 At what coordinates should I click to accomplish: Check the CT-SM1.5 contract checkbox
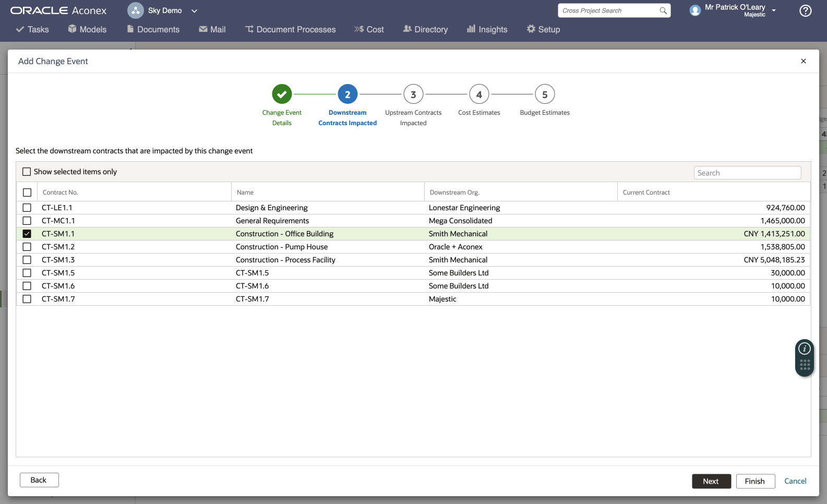click(x=27, y=273)
